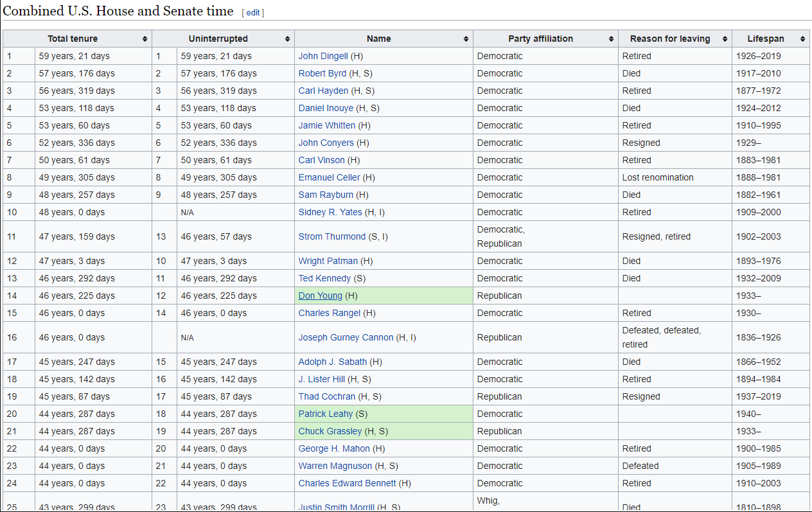Open Daniel Inouye article link

326,108
